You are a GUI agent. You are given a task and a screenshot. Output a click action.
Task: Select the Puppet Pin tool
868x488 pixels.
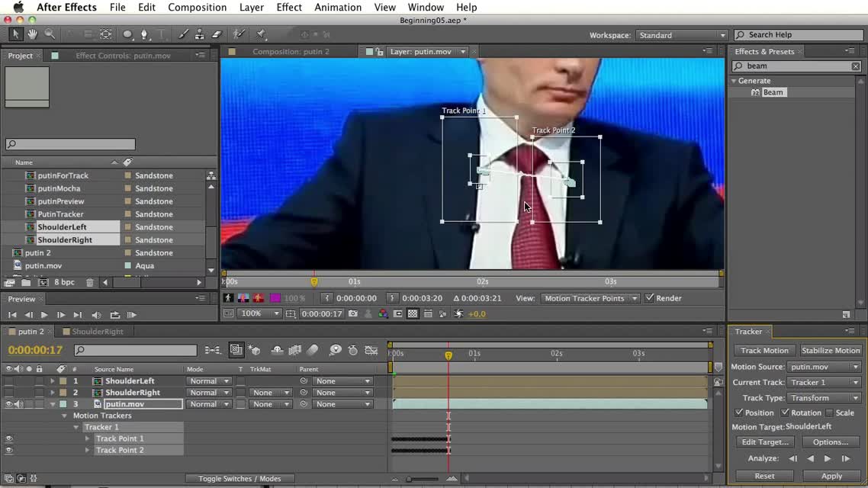(x=261, y=34)
